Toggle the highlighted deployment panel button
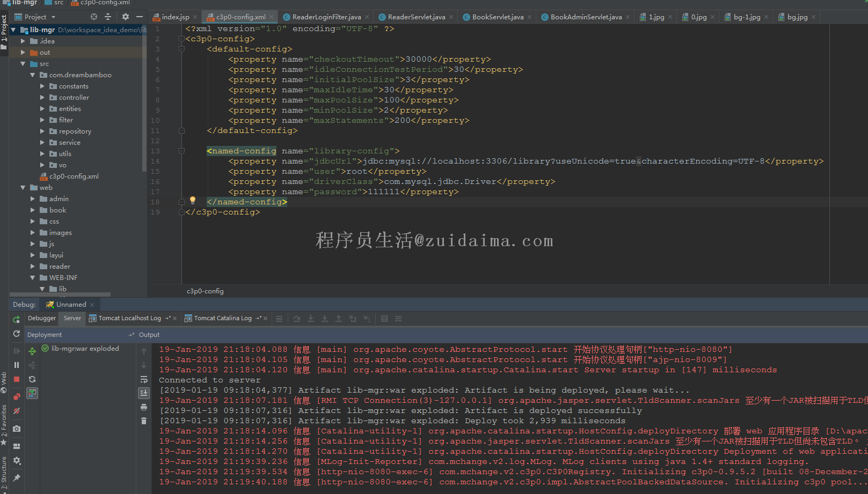Viewport: 868px width, 494px height. click(x=32, y=393)
